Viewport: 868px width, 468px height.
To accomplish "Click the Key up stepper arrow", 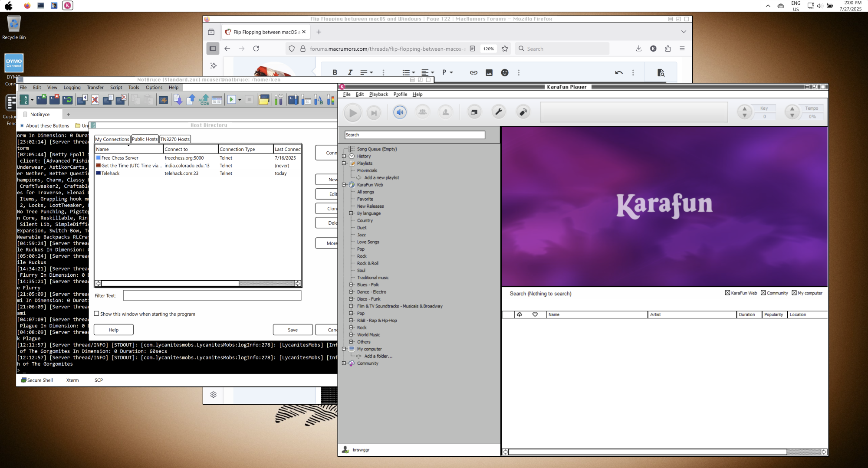I will pyautogui.click(x=745, y=109).
